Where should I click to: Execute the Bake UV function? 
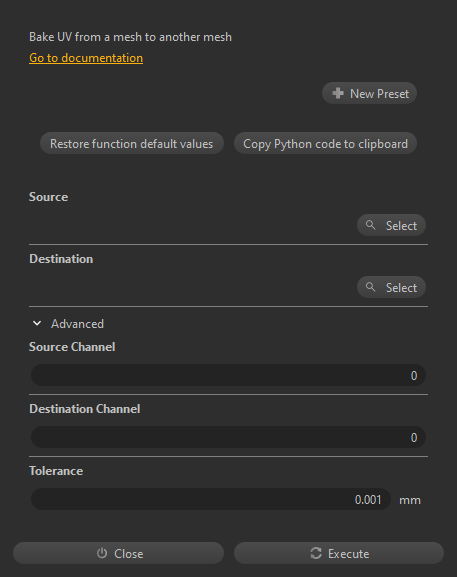pyautogui.click(x=339, y=553)
